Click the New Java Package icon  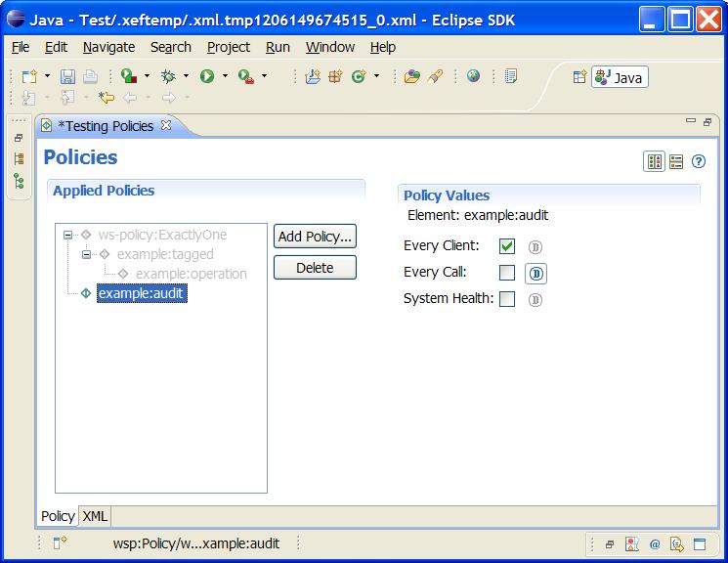[x=336, y=76]
